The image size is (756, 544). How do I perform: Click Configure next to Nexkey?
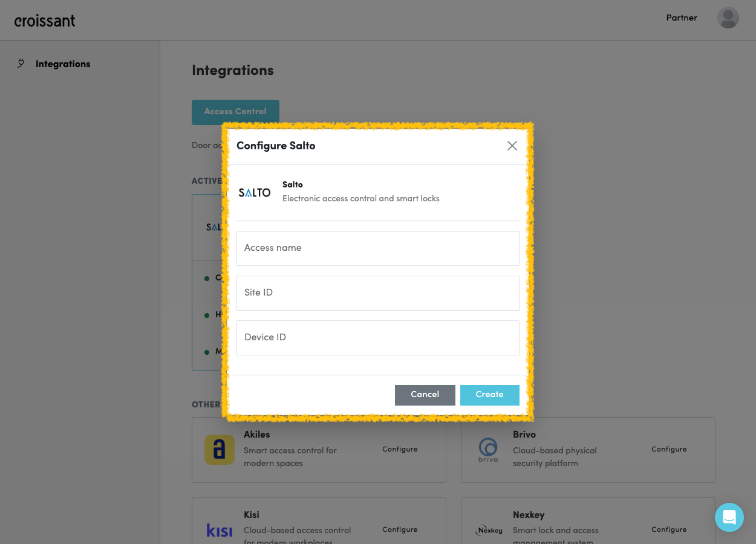point(668,529)
